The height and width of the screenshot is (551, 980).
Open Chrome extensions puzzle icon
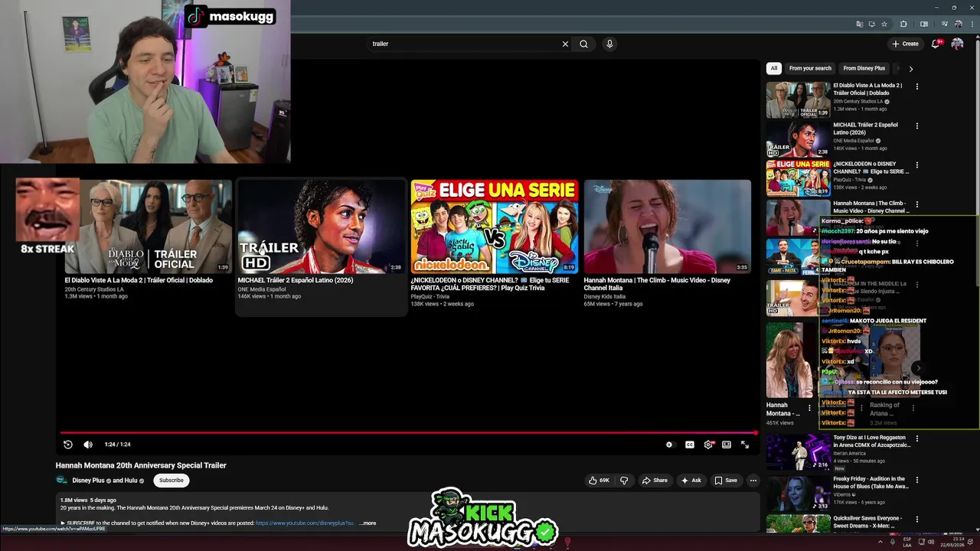click(x=903, y=24)
